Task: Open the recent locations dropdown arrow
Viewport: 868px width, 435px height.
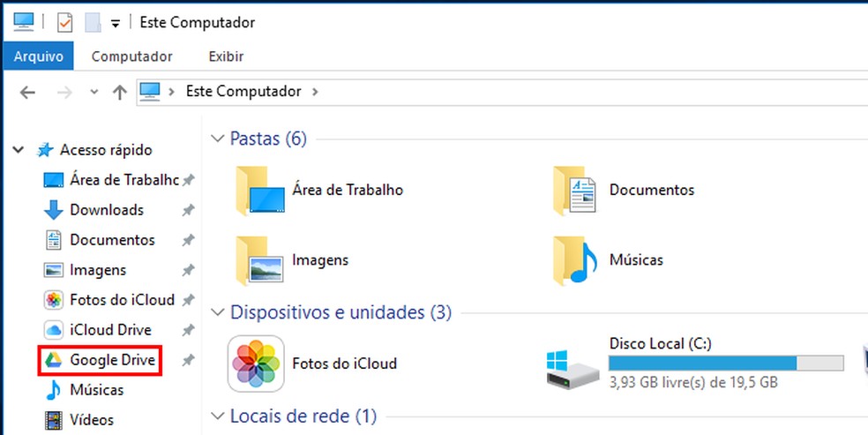Action: click(x=94, y=92)
